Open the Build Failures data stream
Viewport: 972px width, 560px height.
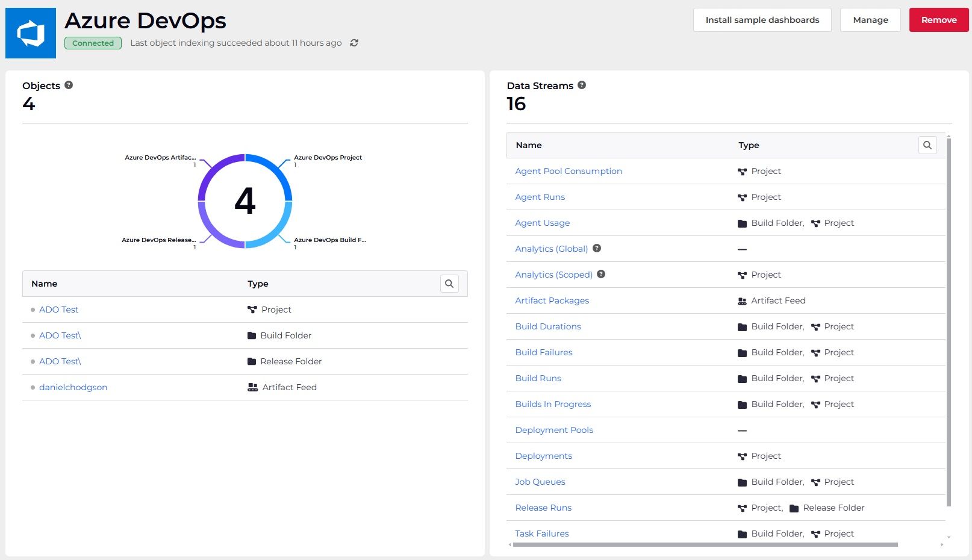coord(544,352)
